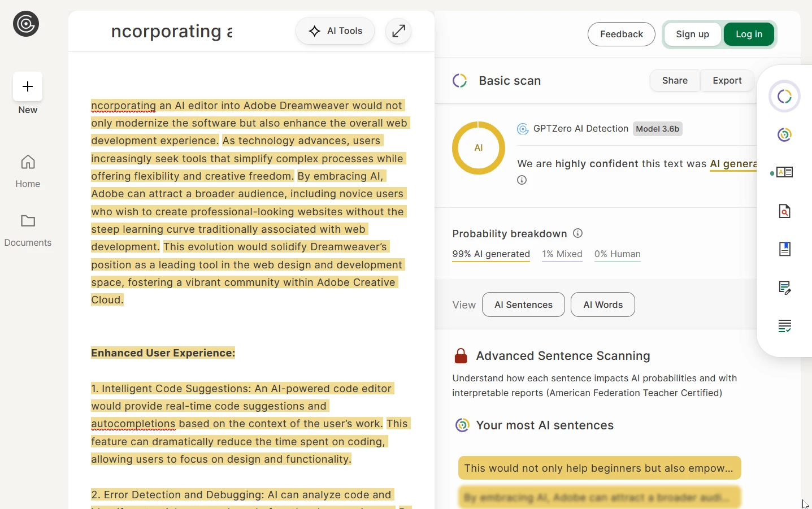Image resolution: width=812 pixels, height=509 pixels.
Task: Click the 'AI genera' highlighted link text
Action: pyautogui.click(x=733, y=164)
